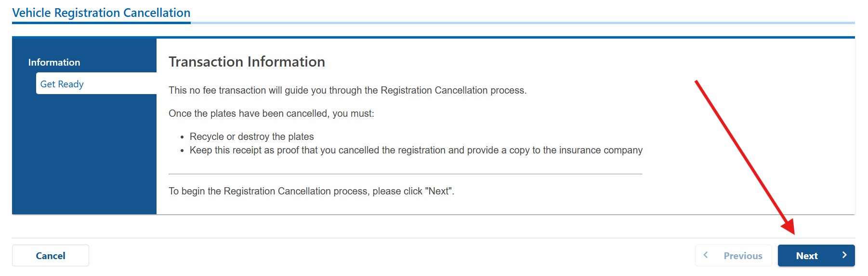868x276 pixels.
Task: Click the Information sidebar section header
Action: [x=54, y=62]
